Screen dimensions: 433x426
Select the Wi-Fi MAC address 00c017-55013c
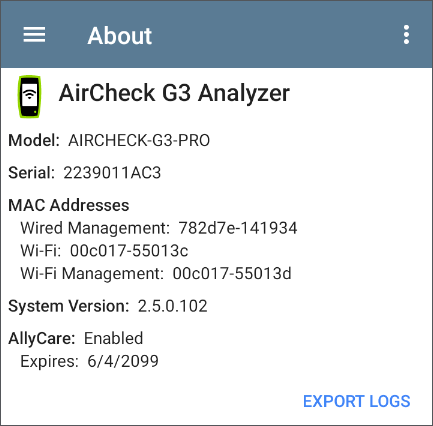pyautogui.click(x=129, y=251)
